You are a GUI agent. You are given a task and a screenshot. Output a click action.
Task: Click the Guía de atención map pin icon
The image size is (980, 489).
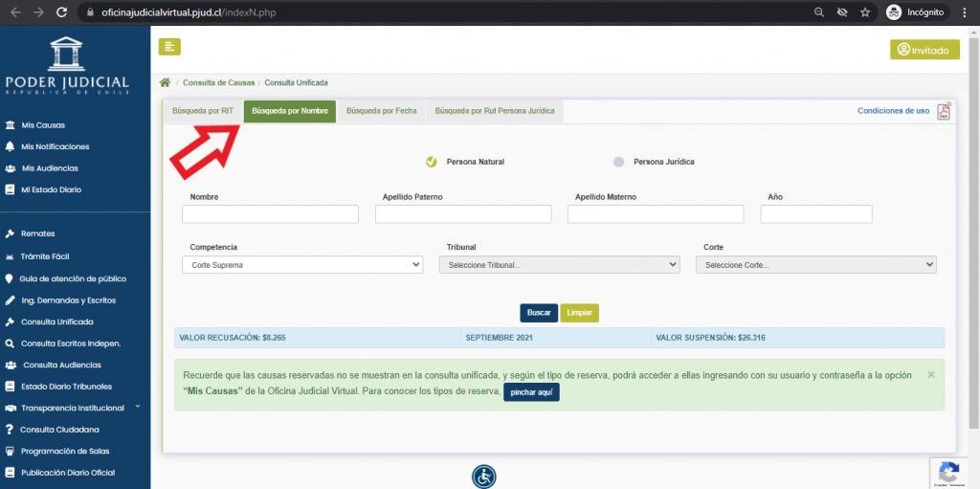(x=9, y=278)
